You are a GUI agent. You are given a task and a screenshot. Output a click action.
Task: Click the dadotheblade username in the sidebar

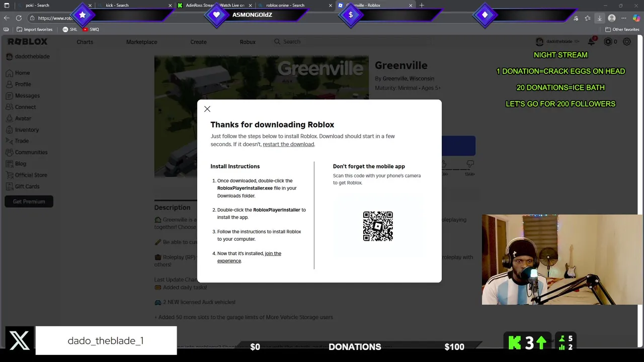click(32, 56)
